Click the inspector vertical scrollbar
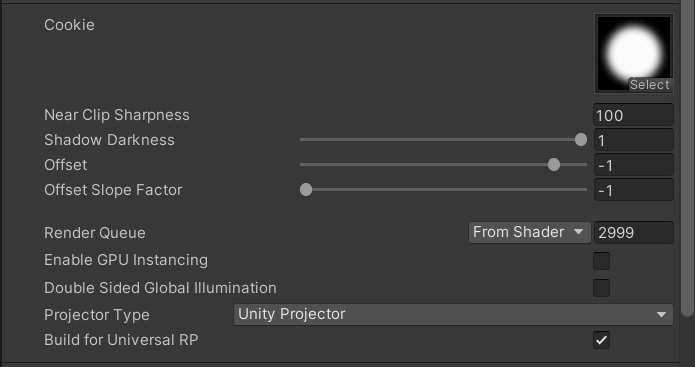Viewport: 695px width, 367px height. pos(687,160)
